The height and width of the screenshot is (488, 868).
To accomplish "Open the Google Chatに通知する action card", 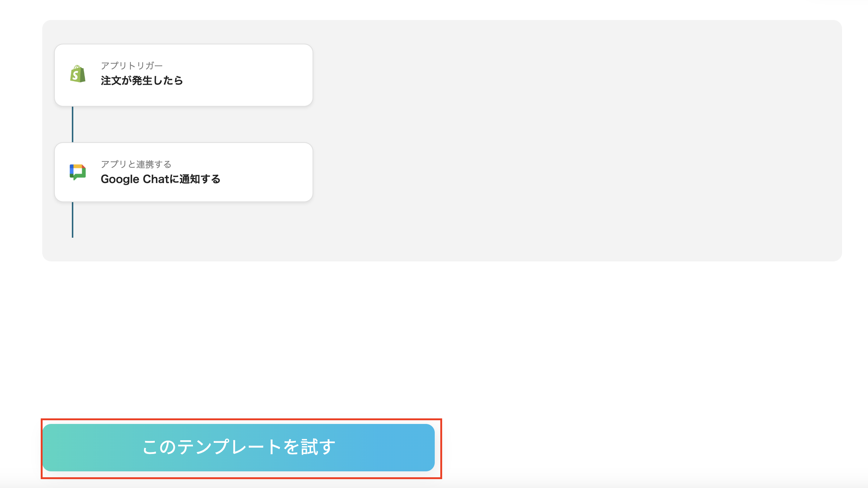I will coord(183,171).
